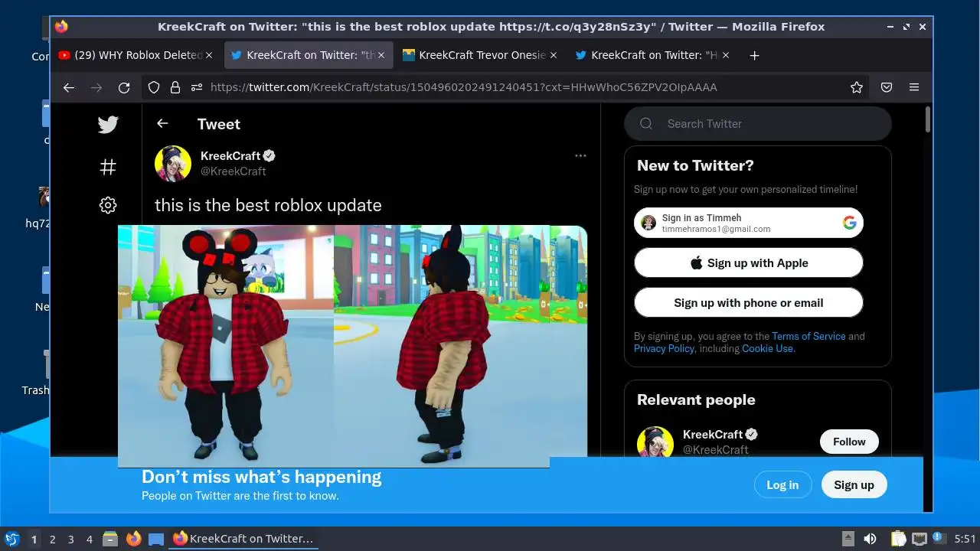The image size is (980, 551).
Task: Open the Firefox hamburger application menu
Action: coord(914,87)
